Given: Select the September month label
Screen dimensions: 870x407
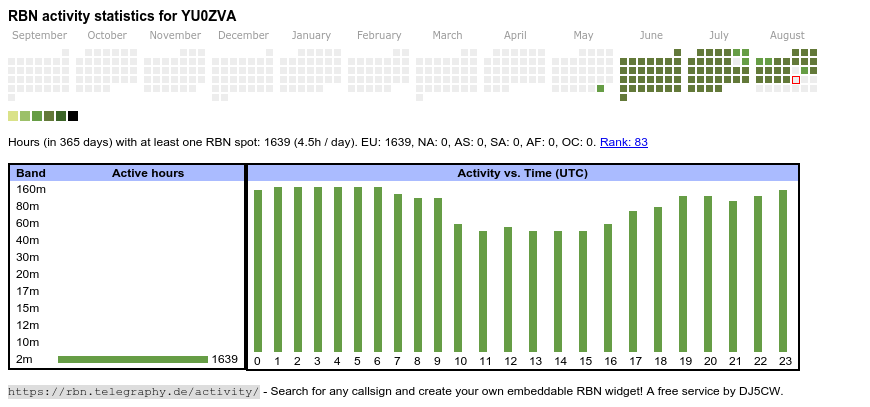Looking at the screenshot, I should (40, 35).
